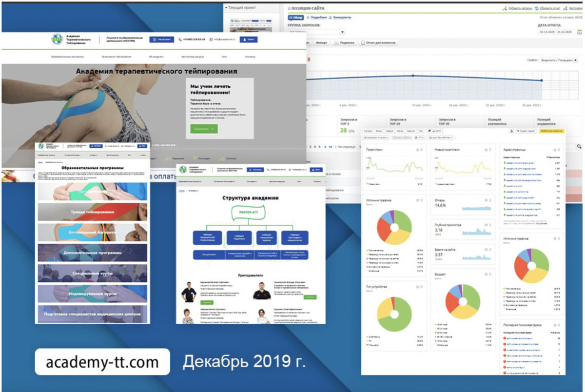Open settings gear of the Время на сайте widget
This screenshot has width=585, height=392.
[486, 250]
